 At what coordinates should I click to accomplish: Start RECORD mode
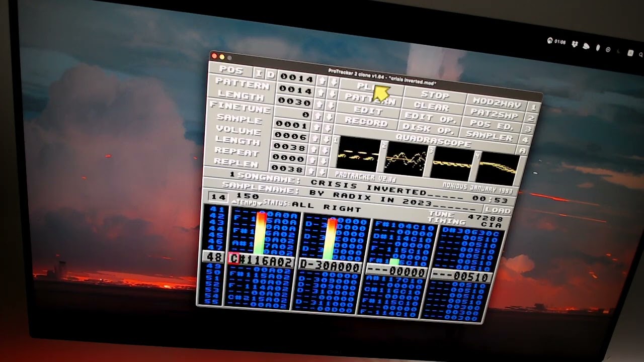(x=367, y=122)
